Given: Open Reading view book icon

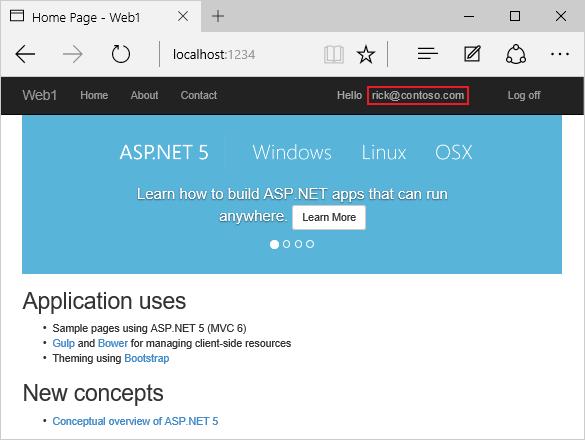Looking at the screenshot, I should pos(334,54).
